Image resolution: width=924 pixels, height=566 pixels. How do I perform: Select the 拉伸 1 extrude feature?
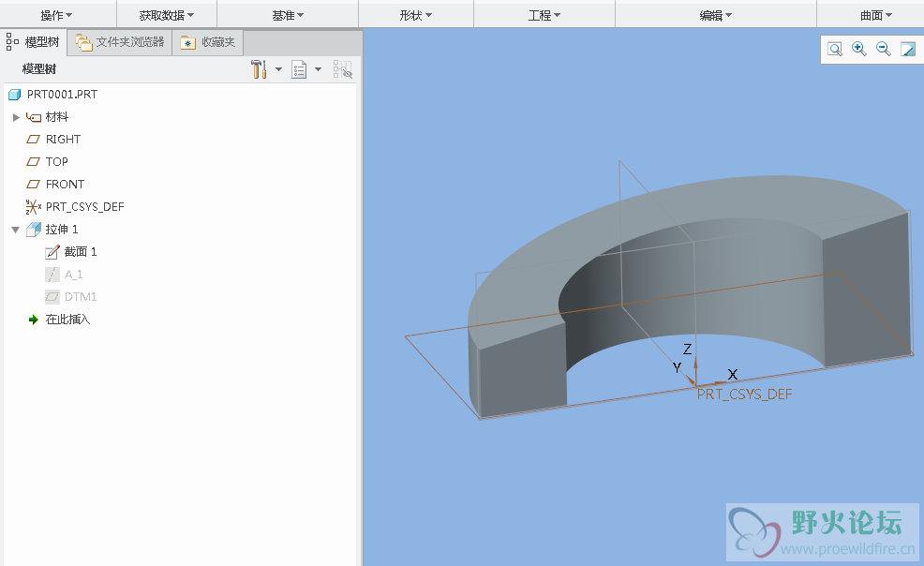pos(62,229)
